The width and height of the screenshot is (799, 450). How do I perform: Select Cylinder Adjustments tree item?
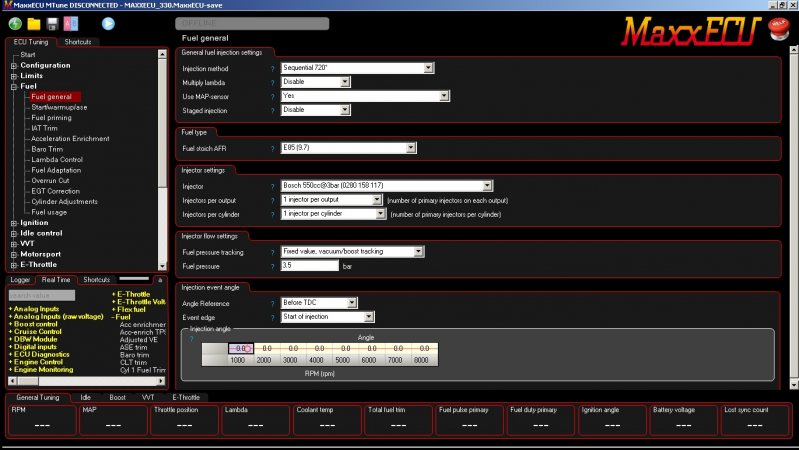pyautogui.click(x=64, y=201)
